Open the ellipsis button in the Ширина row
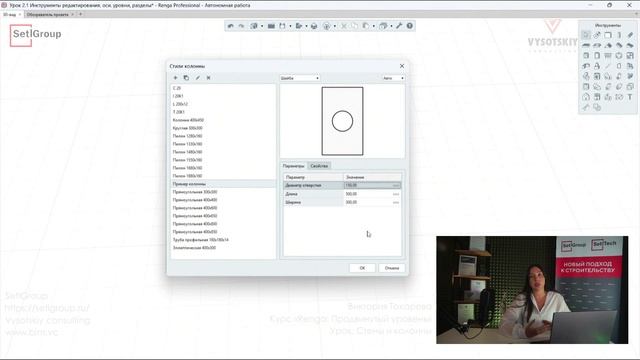Screen dimensions: 640x360 click(396, 202)
